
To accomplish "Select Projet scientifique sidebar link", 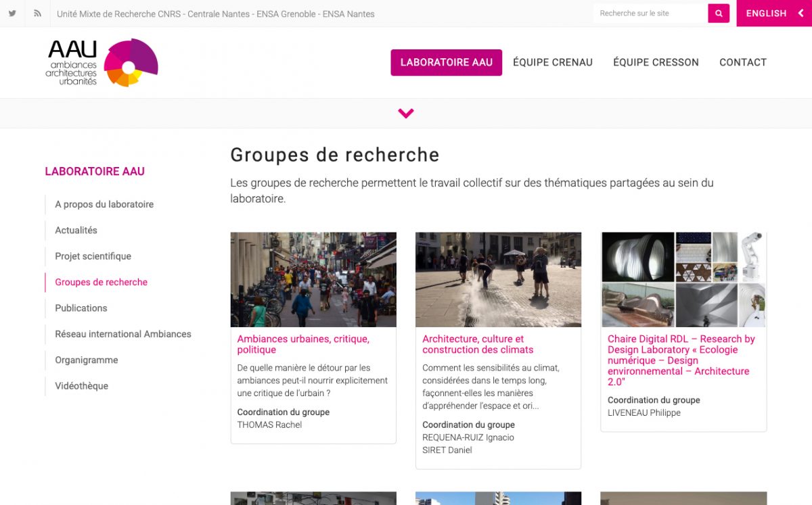I will (93, 256).
